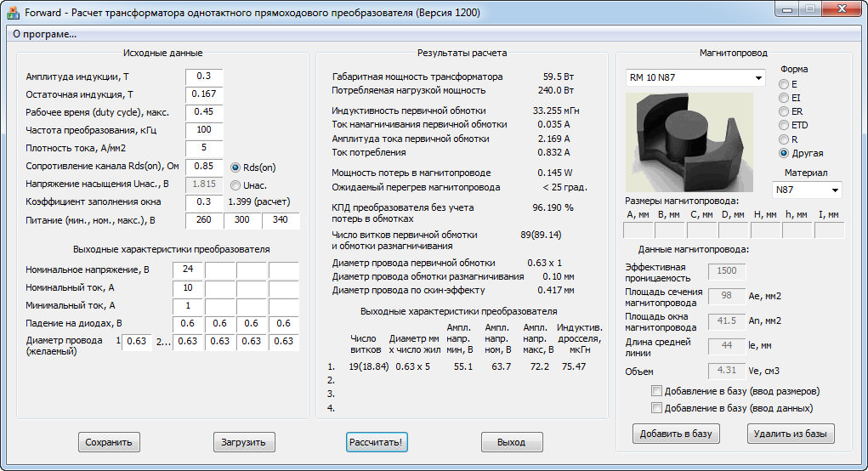Click the '33.255 мГн' inductance value
The width and height of the screenshot is (868, 471).
(556, 111)
